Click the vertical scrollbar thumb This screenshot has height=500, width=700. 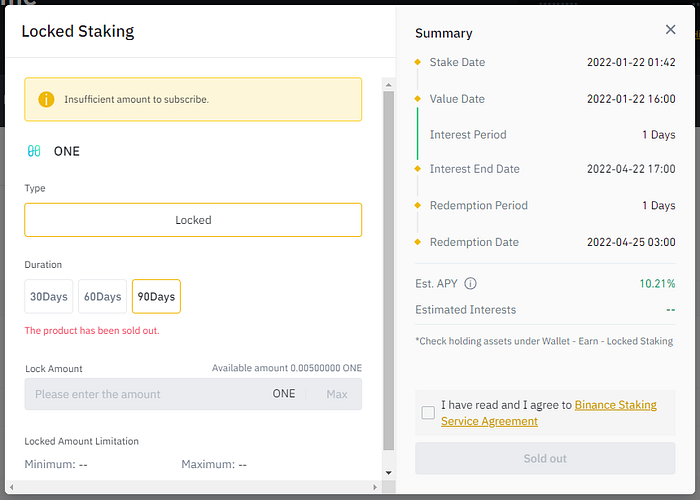click(388, 271)
